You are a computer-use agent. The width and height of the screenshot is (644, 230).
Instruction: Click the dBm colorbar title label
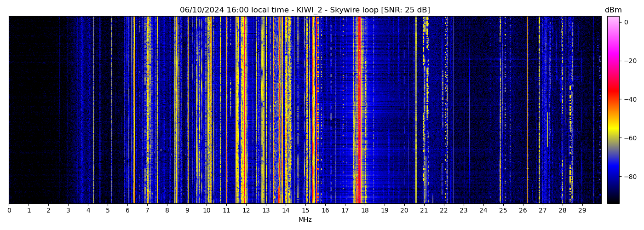click(613, 10)
